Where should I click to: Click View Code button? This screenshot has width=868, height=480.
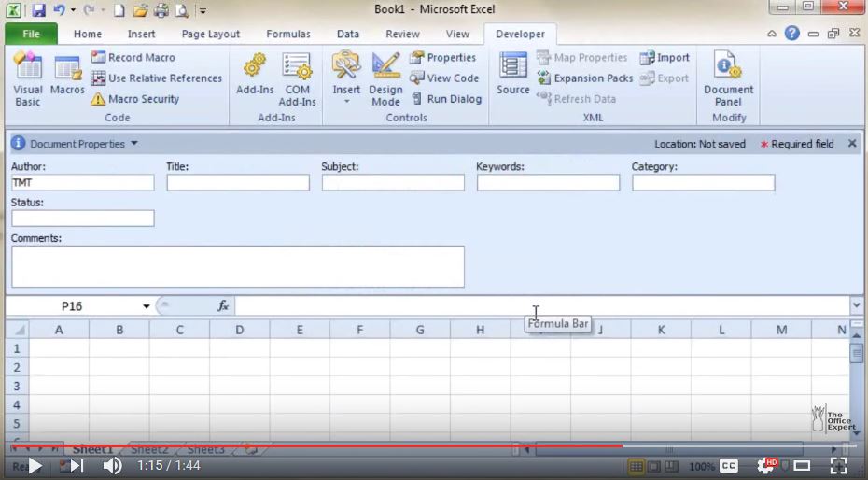[444, 78]
